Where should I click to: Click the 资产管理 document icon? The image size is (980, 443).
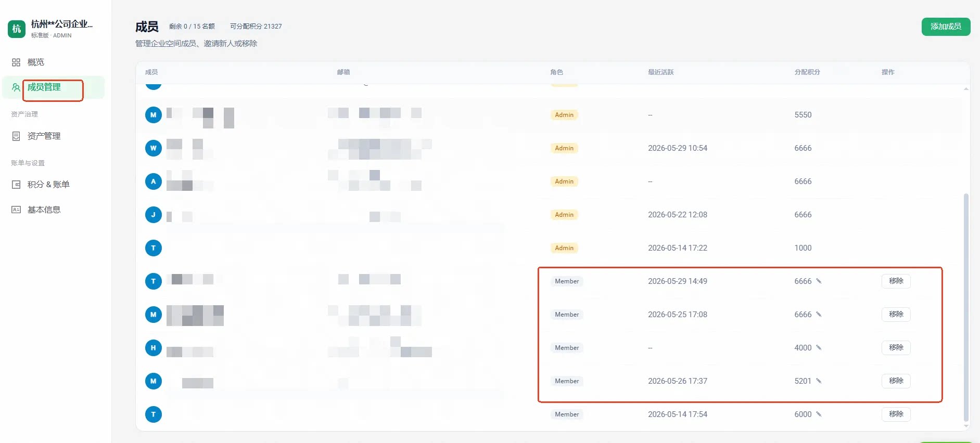(x=16, y=136)
